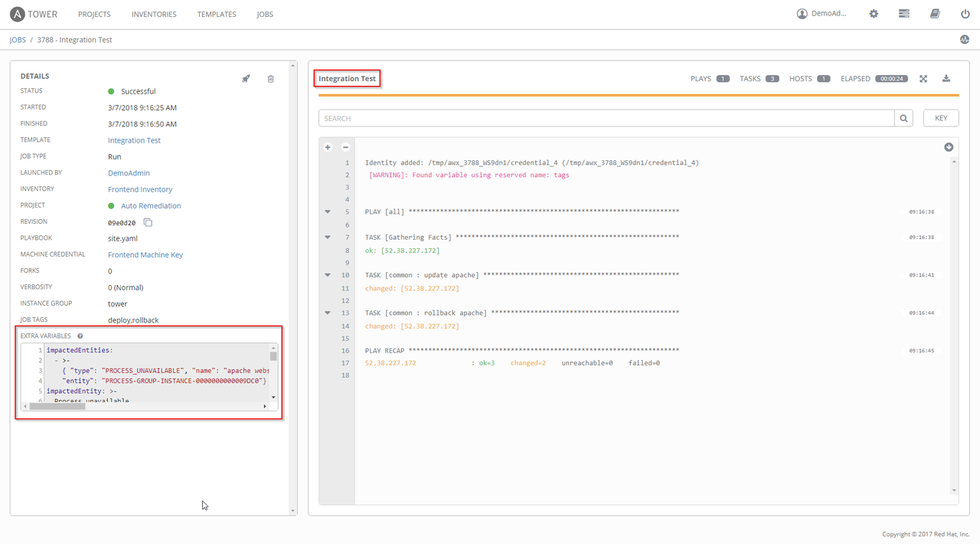Open the Frontend Inventory link
The width and height of the screenshot is (980, 544).
pyautogui.click(x=140, y=188)
